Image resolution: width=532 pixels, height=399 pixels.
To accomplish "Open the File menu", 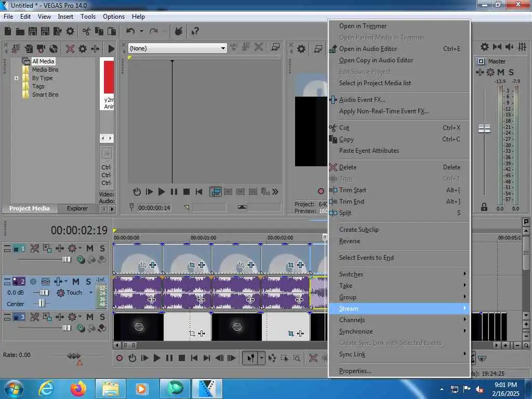I will pos(8,16).
